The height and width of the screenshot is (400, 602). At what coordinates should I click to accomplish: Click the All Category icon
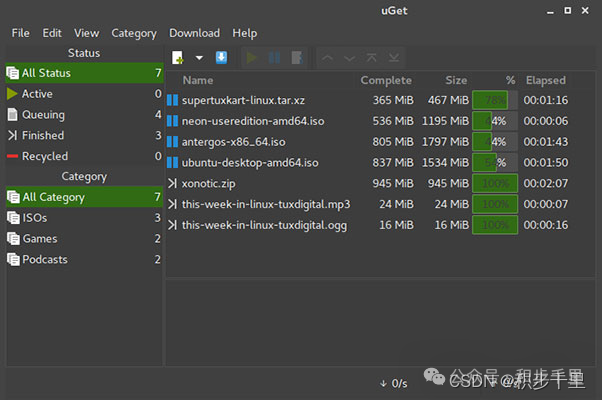coord(13,197)
